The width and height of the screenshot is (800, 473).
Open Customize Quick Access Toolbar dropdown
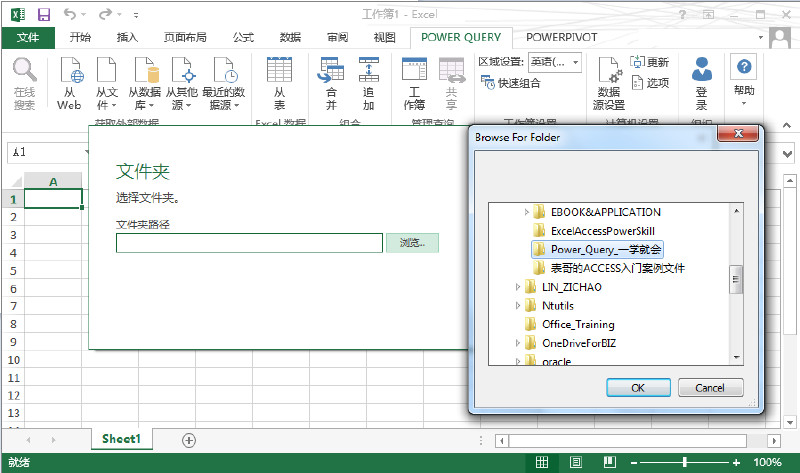pyautogui.click(x=136, y=15)
